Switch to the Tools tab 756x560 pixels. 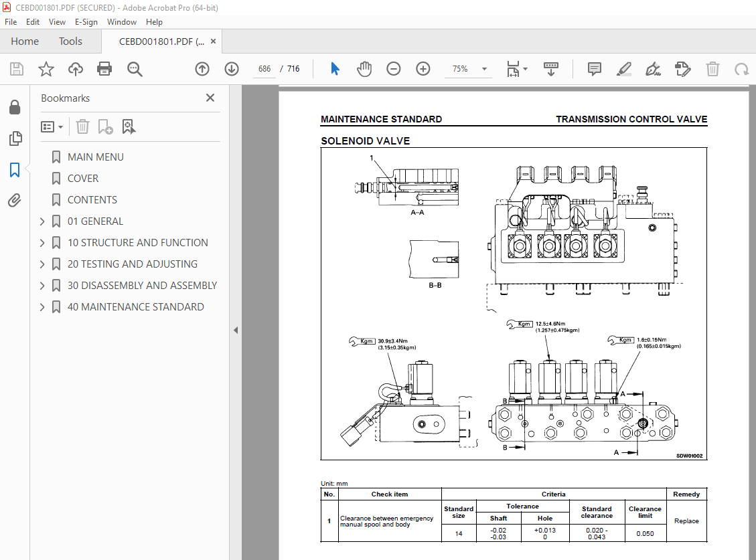(70, 41)
